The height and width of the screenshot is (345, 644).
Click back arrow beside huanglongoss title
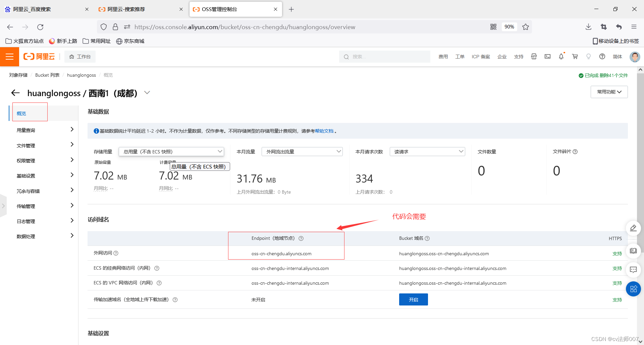[15, 93]
